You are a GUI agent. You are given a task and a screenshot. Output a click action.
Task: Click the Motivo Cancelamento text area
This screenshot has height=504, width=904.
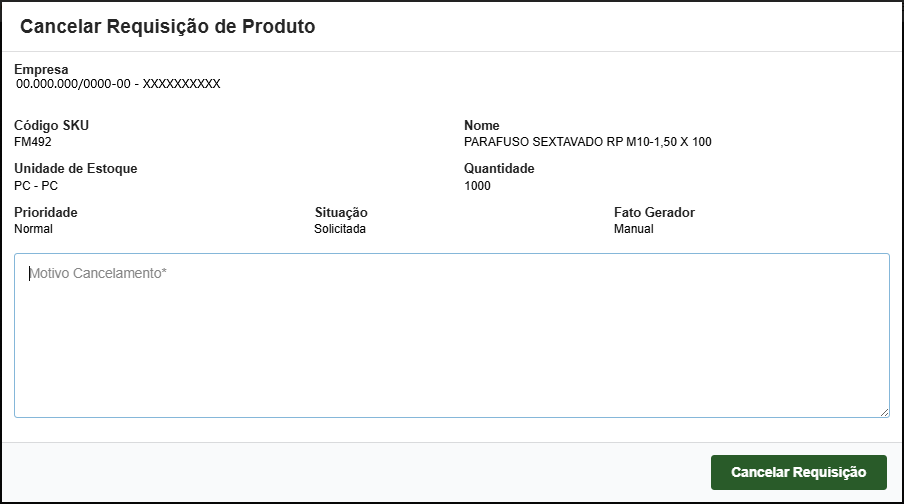(451, 335)
